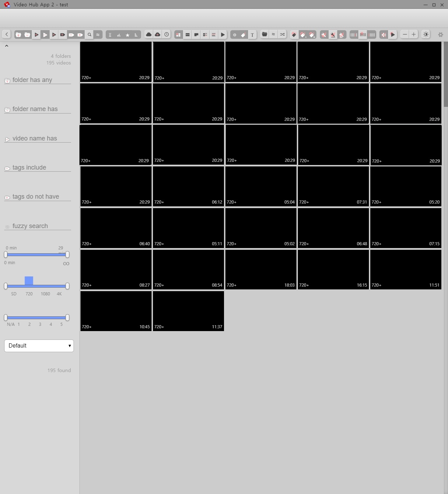Click the muted speaker icon

(384, 35)
